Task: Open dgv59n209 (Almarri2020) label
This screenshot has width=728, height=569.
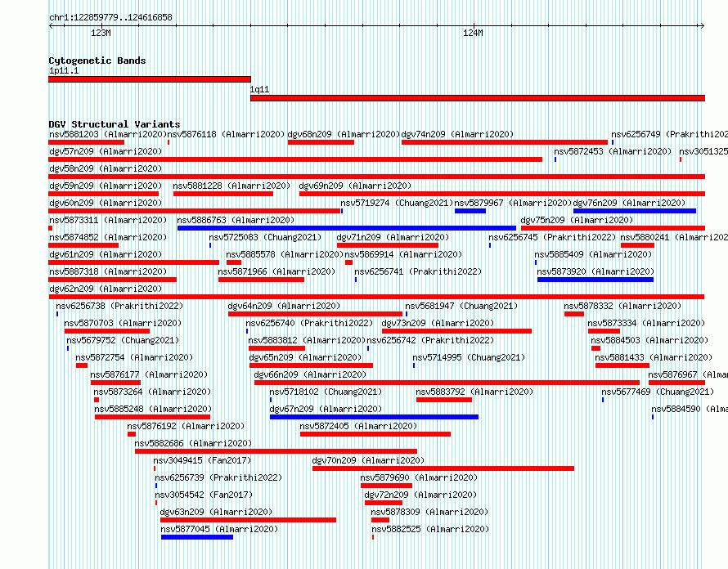Action: (x=106, y=186)
